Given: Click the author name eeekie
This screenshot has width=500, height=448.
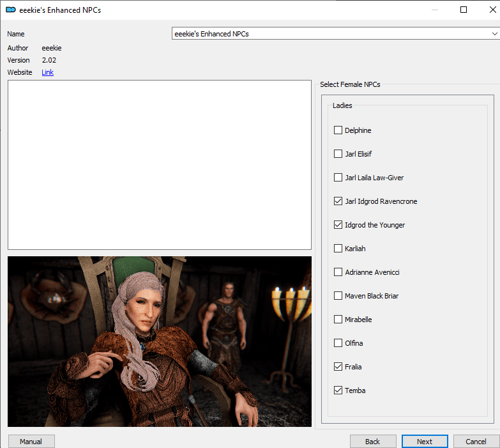Looking at the screenshot, I should 52,48.
